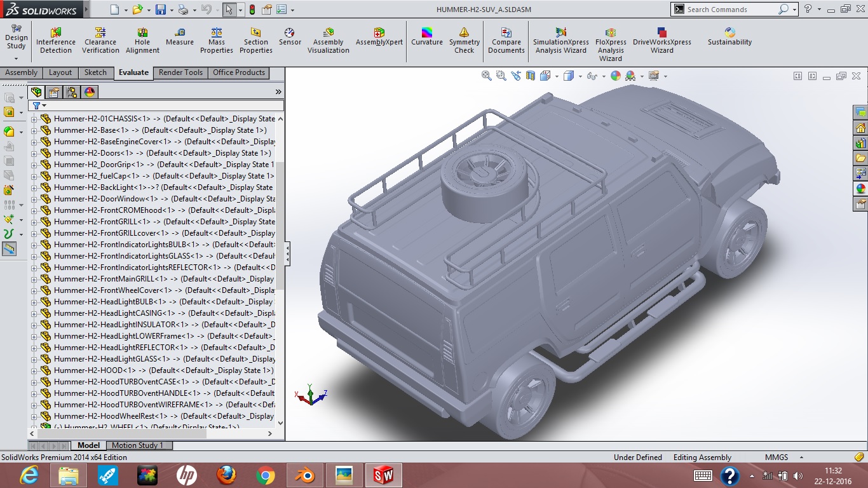Switch to ConfigurationManager tab
The width and height of the screenshot is (868, 488).
72,92
